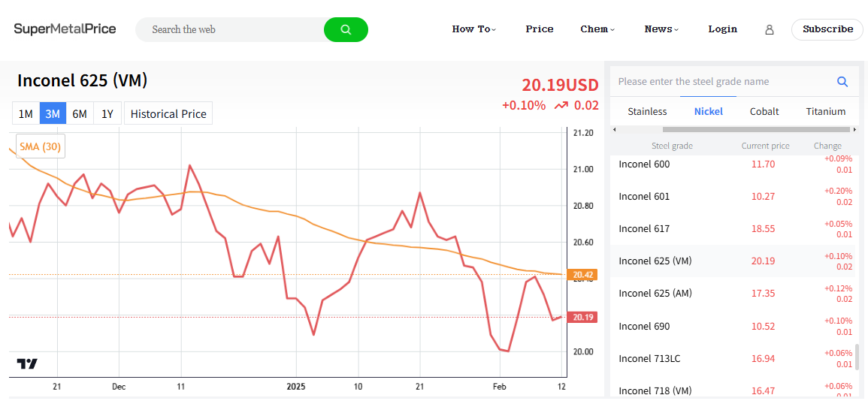Click the 16.94 price for Inconel 713LC
The width and height of the screenshot is (868, 404).
pos(763,359)
